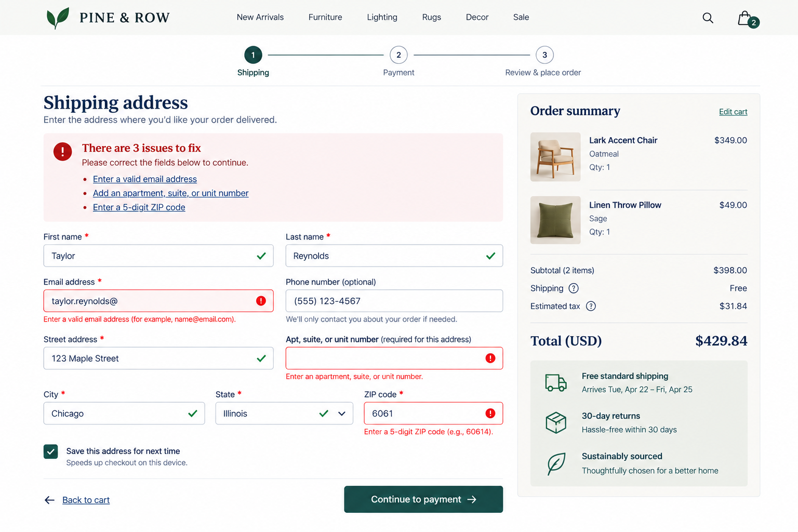Go to the Lighting category
Screen dimensions: 798x532
click(382, 17)
